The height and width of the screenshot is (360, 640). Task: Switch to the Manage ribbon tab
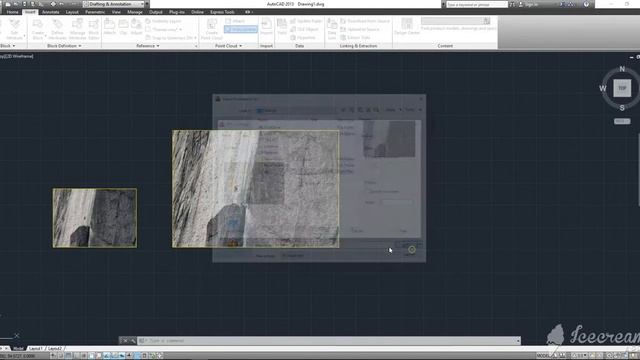pyautogui.click(x=135, y=12)
